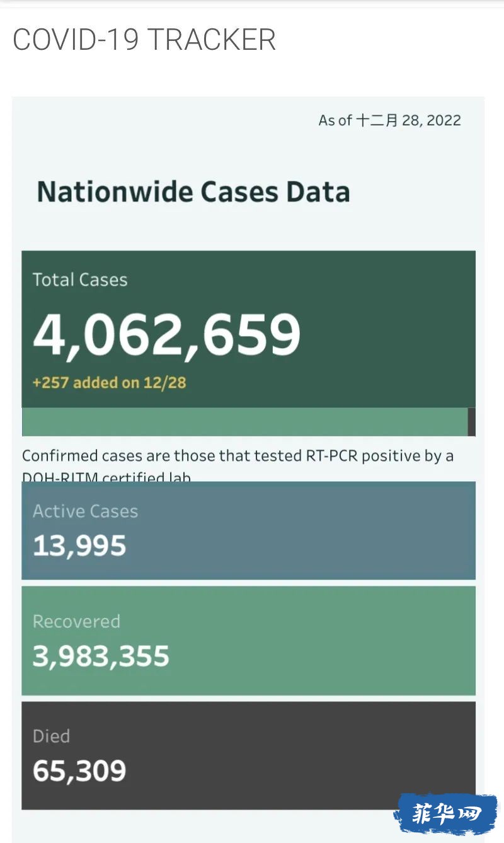Screen dimensions: 504x843
Task: Click the Nationwide Cases Data title
Action: pyautogui.click(x=193, y=192)
